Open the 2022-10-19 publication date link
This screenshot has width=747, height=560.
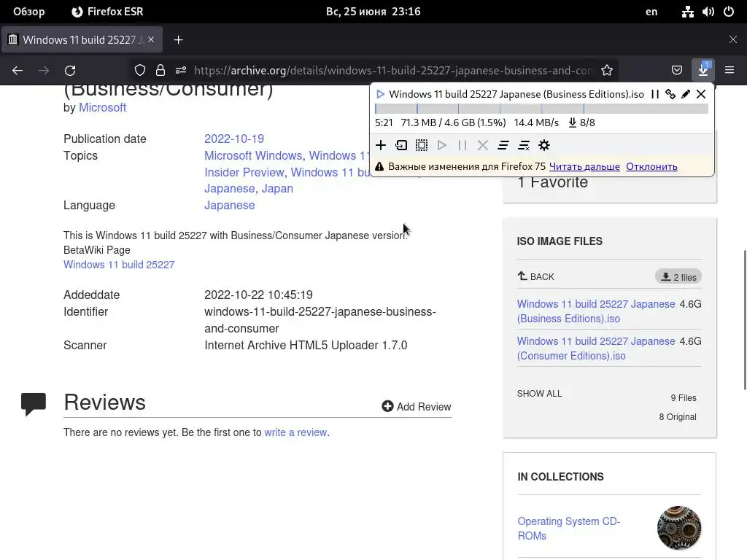[234, 139]
